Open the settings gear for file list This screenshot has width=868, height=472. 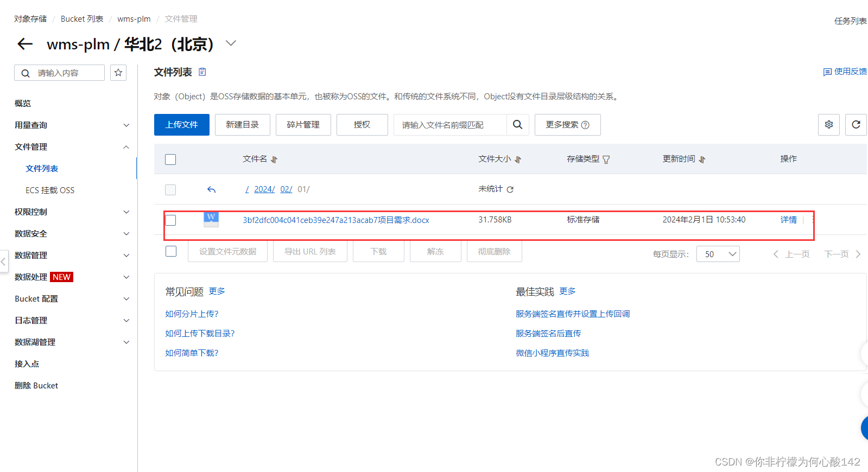point(829,125)
